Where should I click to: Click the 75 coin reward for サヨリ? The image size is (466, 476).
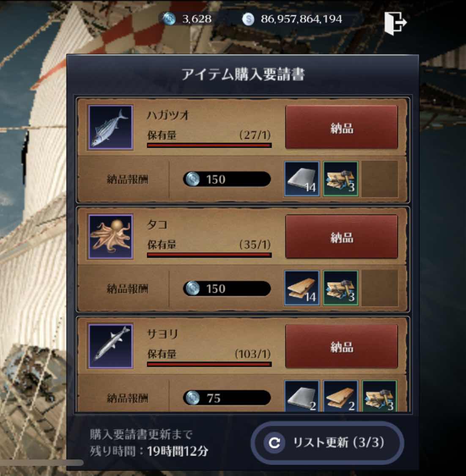(227, 398)
